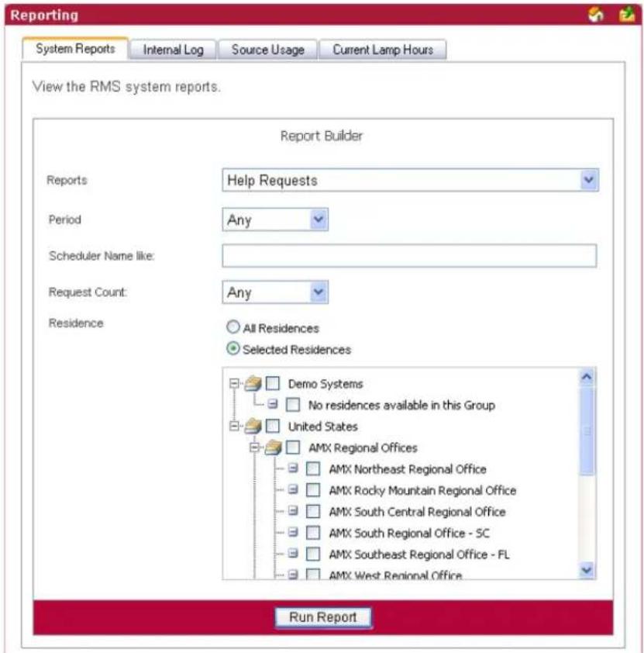Collapse the United States tree node
Screen dimensions: 644x653
coord(235,426)
